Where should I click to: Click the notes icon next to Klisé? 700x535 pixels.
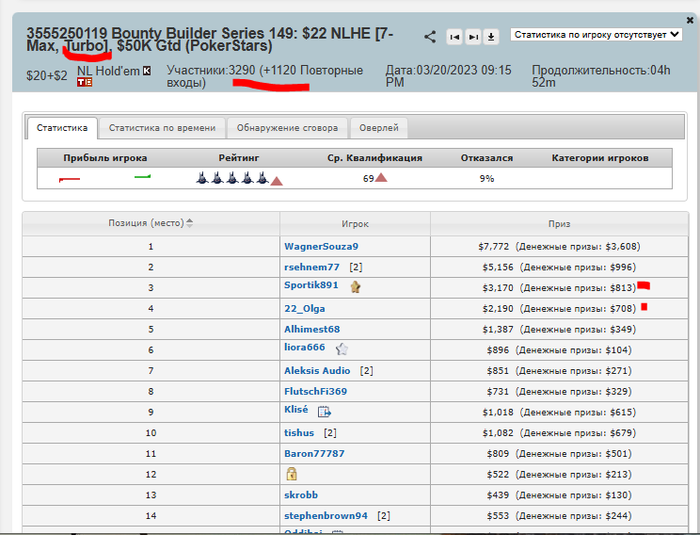pos(324,411)
